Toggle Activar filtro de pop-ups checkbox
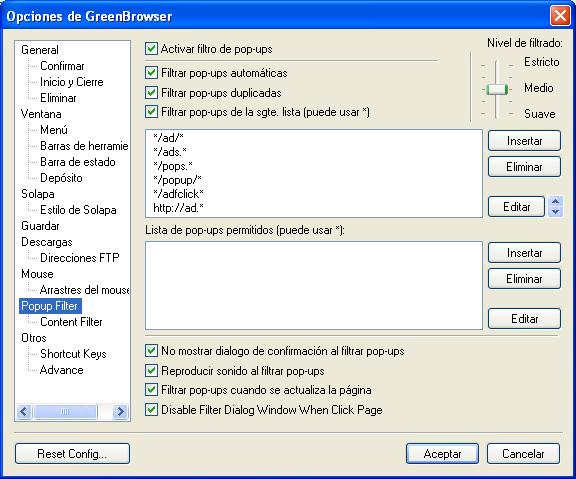This screenshot has height=479, width=576. 151,48
